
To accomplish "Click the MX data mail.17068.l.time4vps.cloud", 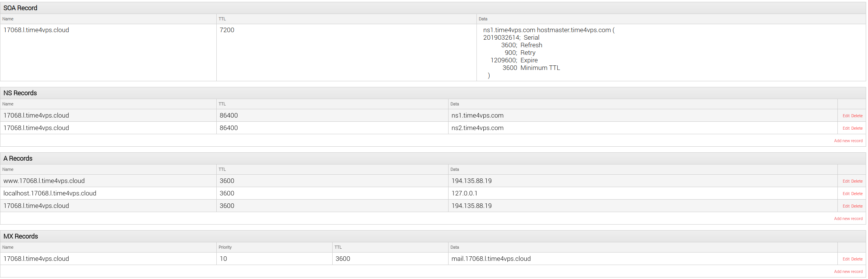I will click(491, 259).
